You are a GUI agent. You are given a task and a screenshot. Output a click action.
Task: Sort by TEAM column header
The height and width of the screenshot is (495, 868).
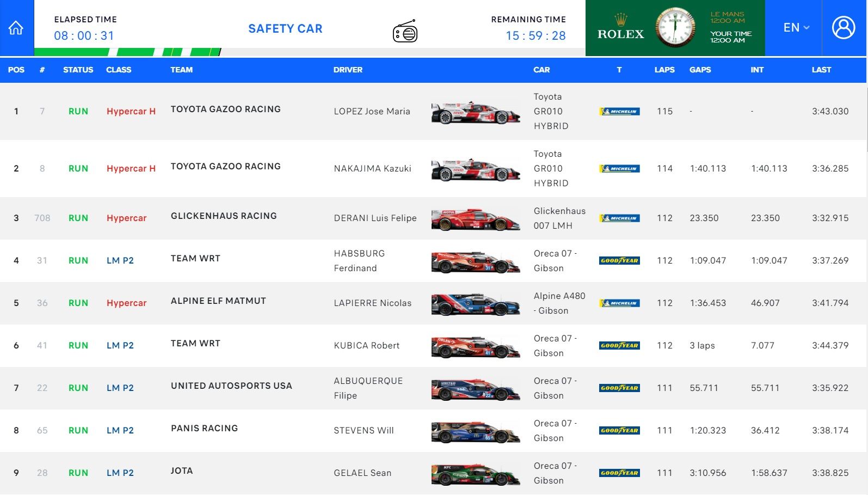point(182,70)
